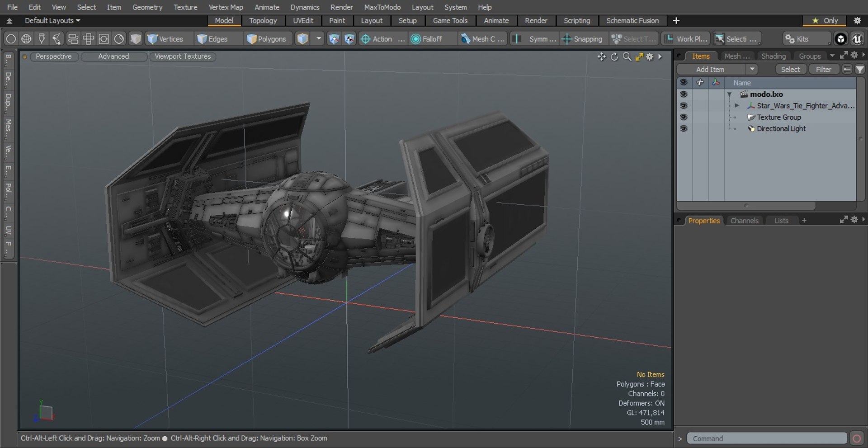This screenshot has height=448, width=868.
Task: Click the square-with-circle tool icon
Action: coord(104,39)
